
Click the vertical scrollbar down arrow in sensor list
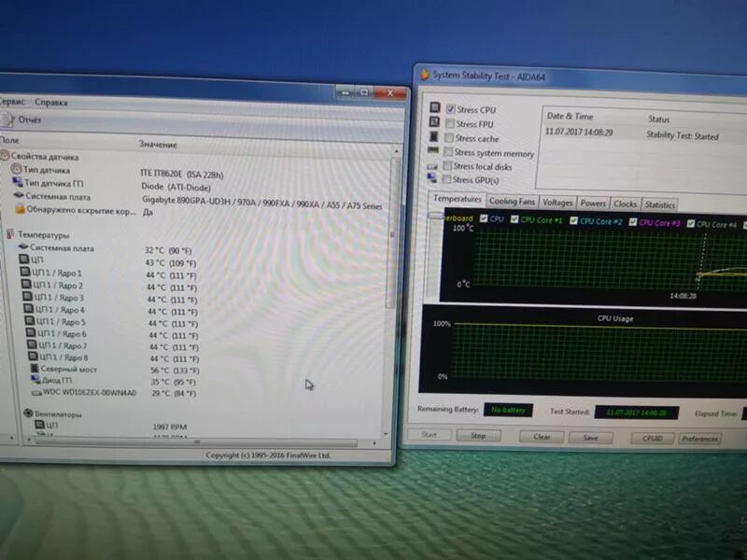click(x=386, y=434)
